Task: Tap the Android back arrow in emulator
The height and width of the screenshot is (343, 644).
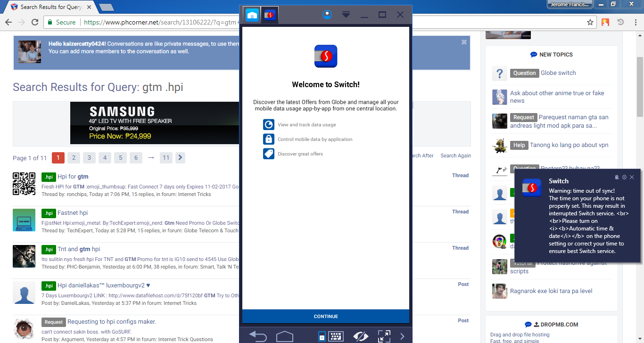Action: click(258, 336)
